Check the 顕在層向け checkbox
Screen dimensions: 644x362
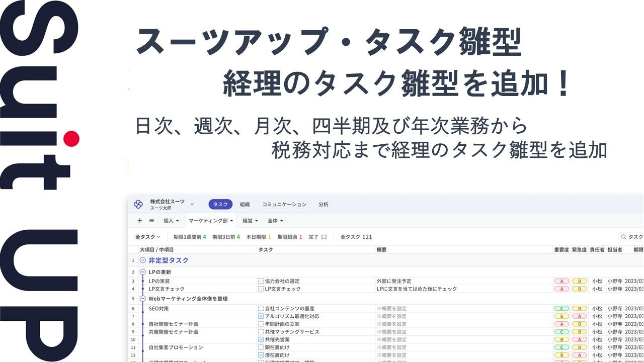point(261,347)
